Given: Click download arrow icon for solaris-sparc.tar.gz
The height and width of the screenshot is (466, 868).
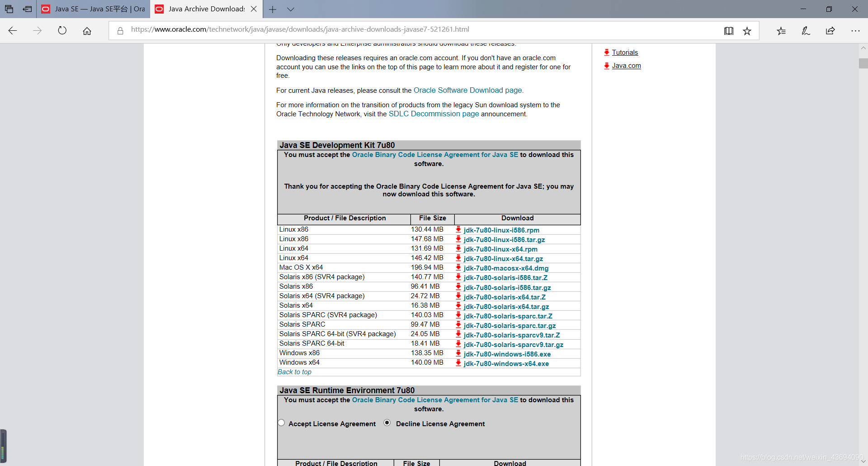Looking at the screenshot, I should [458, 325].
